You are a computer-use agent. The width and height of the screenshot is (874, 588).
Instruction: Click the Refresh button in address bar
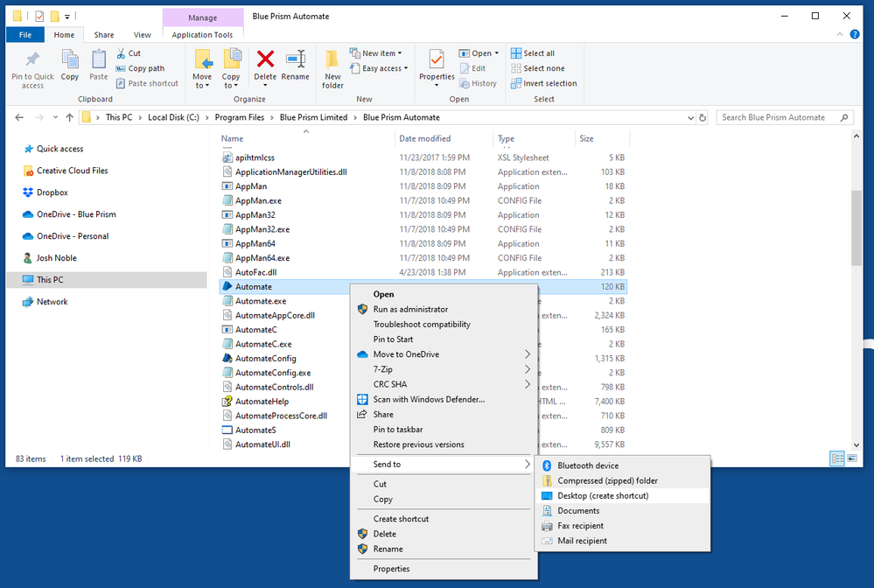tap(703, 117)
